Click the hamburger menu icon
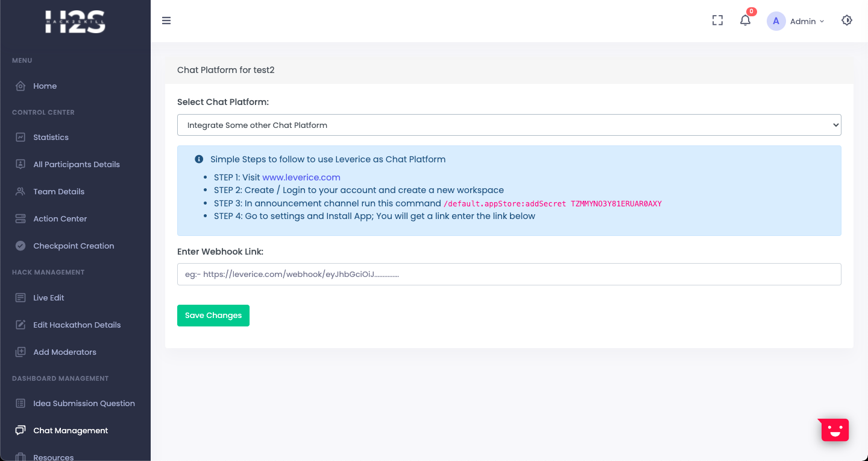868x461 pixels. (166, 21)
